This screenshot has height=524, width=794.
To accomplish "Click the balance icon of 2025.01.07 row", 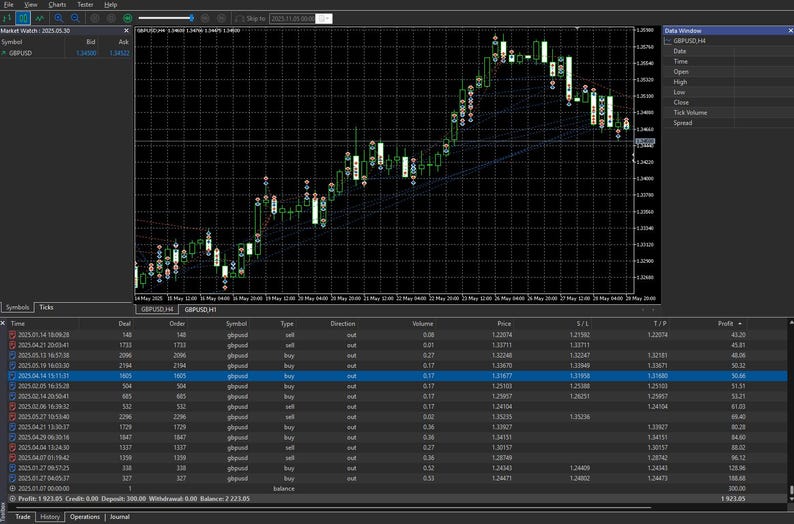I will 13,489.
